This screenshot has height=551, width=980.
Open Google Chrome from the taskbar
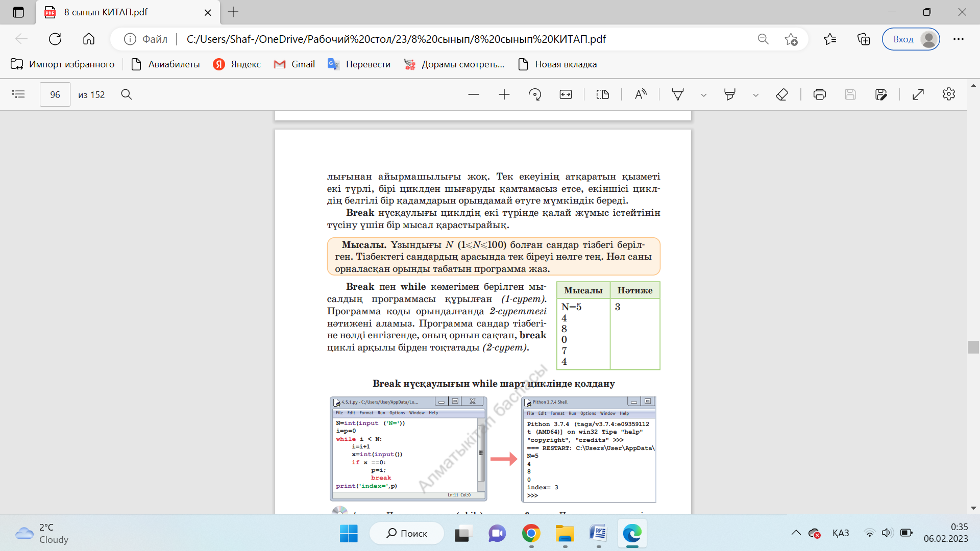(531, 534)
